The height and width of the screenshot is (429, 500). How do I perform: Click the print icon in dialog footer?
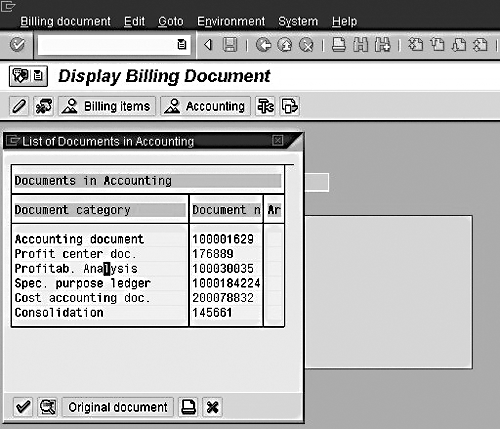tap(188, 407)
